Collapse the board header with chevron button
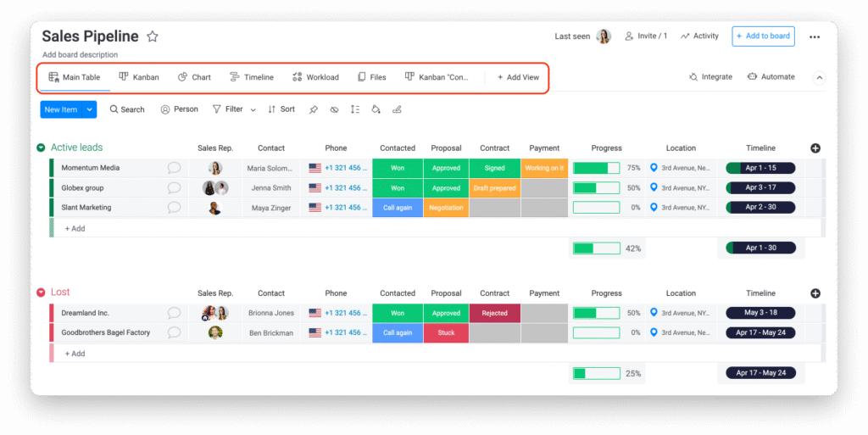The width and height of the screenshot is (868, 435). pyautogui.click(x=819, y=77)
